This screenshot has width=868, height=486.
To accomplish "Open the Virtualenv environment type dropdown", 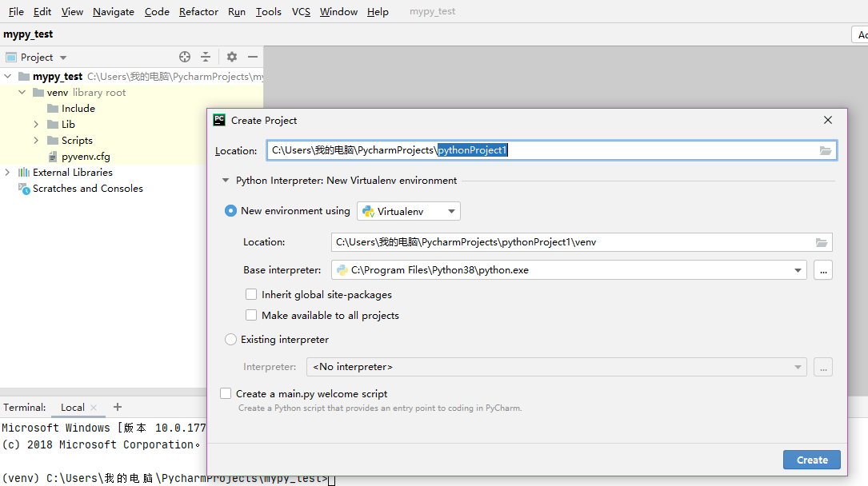I will (409, 211).
